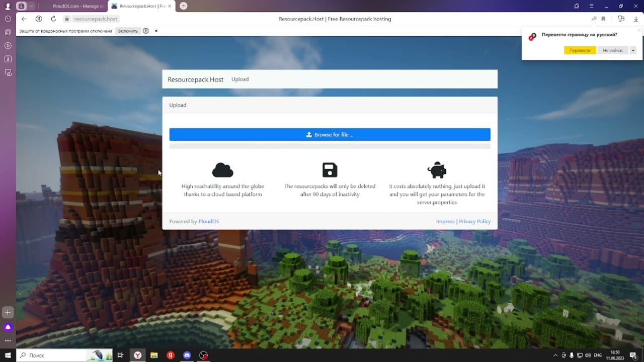The width and height of the screenshot is (644, 362).
Task: Close the Resourcepack.Host tab
Action: (x=170, y=6)
